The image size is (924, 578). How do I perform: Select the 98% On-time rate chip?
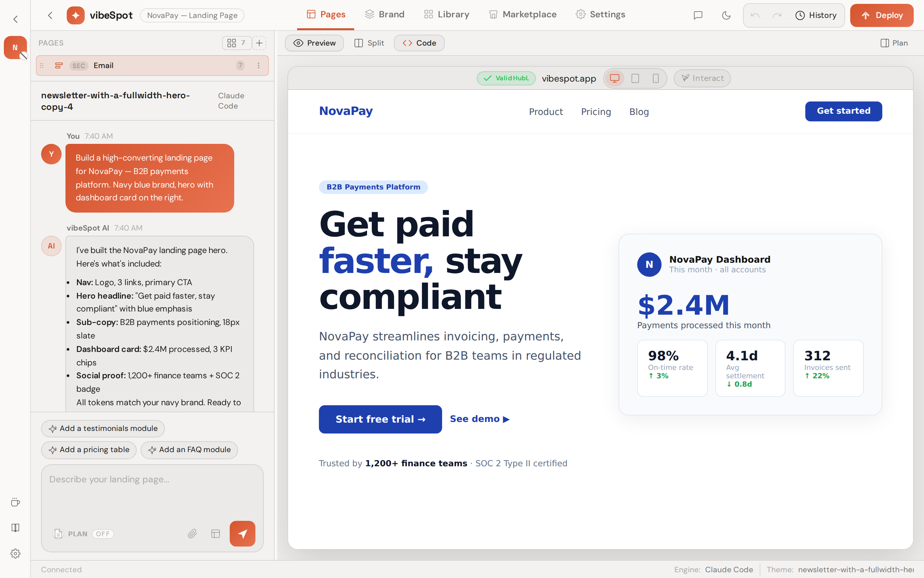click(x=672, y=368)
